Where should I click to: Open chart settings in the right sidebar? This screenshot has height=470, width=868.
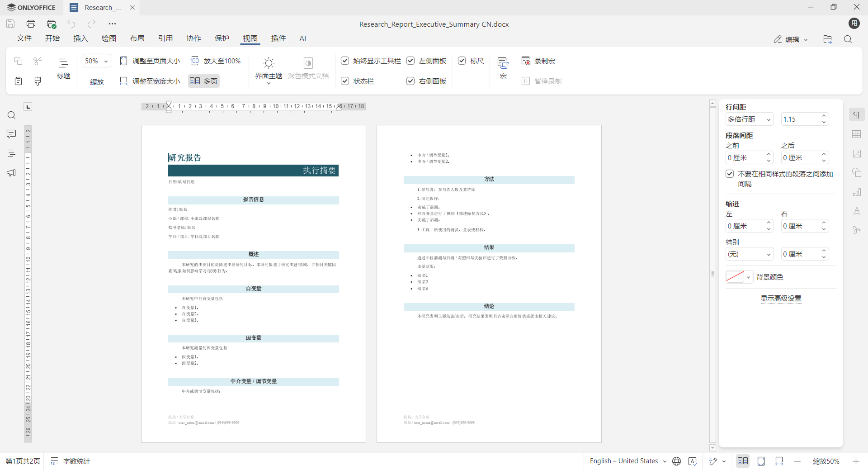tap(857, 192)
